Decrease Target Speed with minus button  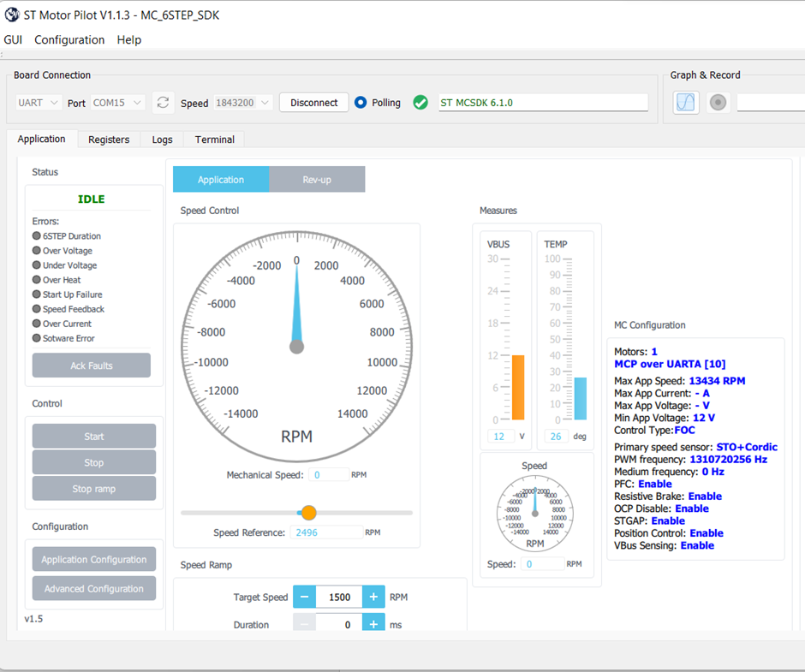coord(304,597)
